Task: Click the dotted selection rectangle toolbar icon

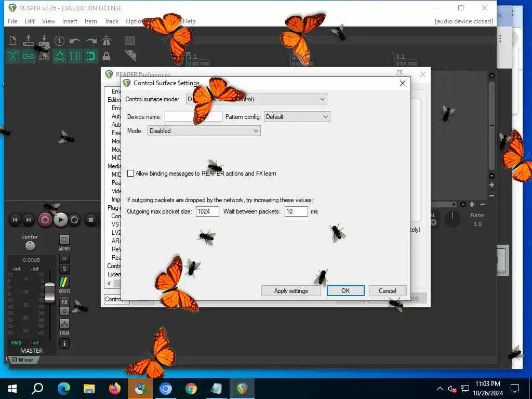Action: pos(130,41)
